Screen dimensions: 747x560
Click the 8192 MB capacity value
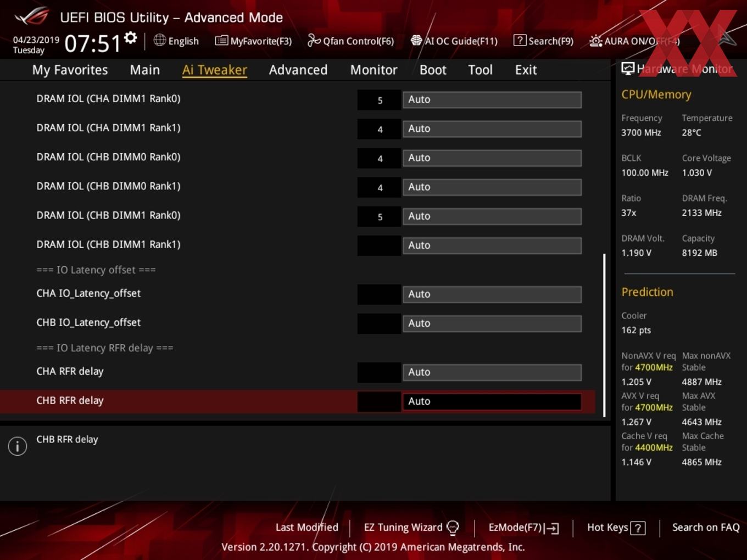[699, 253]
